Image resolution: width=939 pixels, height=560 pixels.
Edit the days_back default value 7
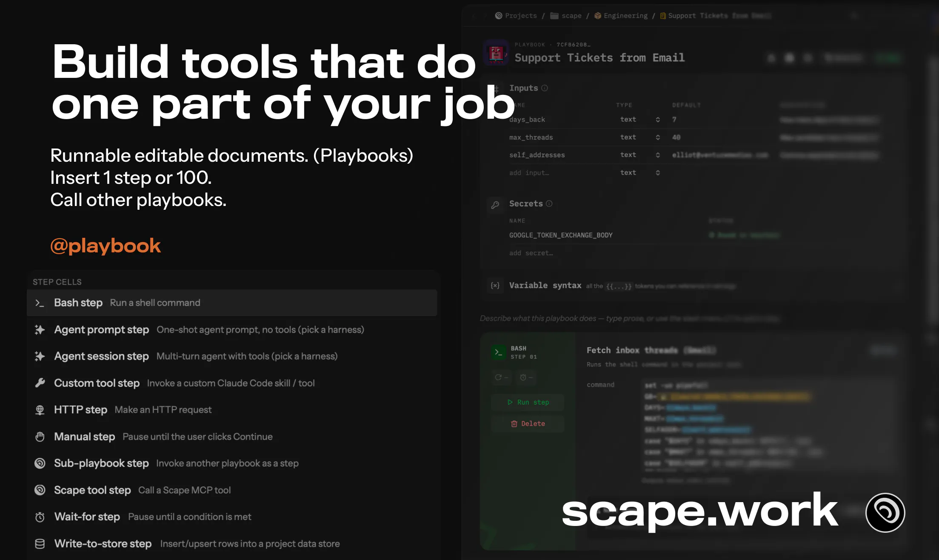[x=674, y=120]
